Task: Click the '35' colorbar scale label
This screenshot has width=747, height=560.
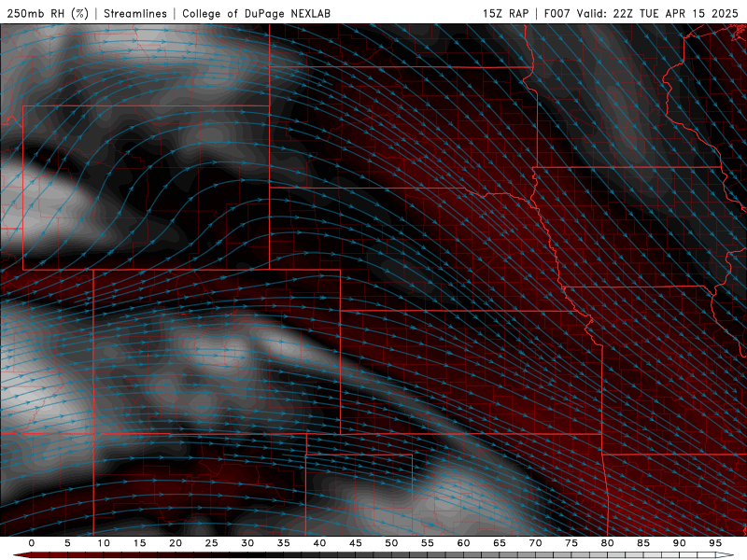Action: pos(284,543)
